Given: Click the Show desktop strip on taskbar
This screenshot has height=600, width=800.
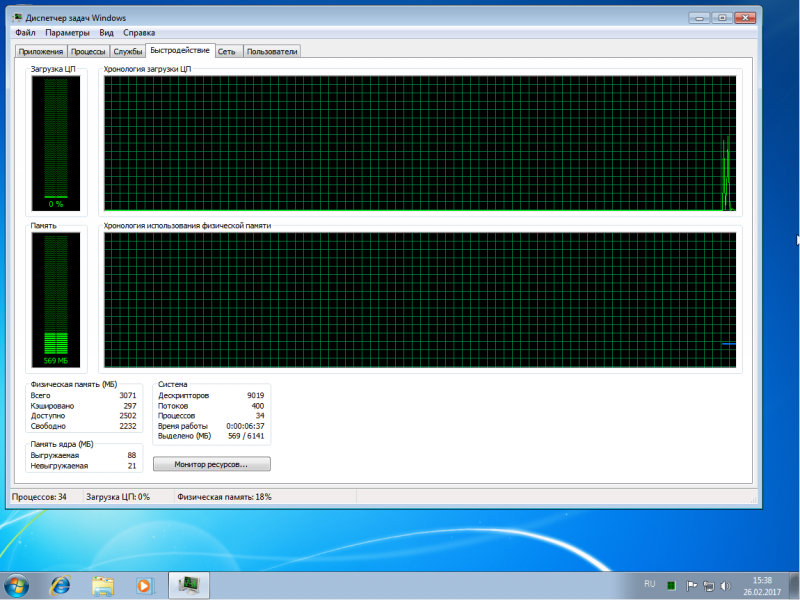Looking at the screenshot, I should click(x=795, y=586).
